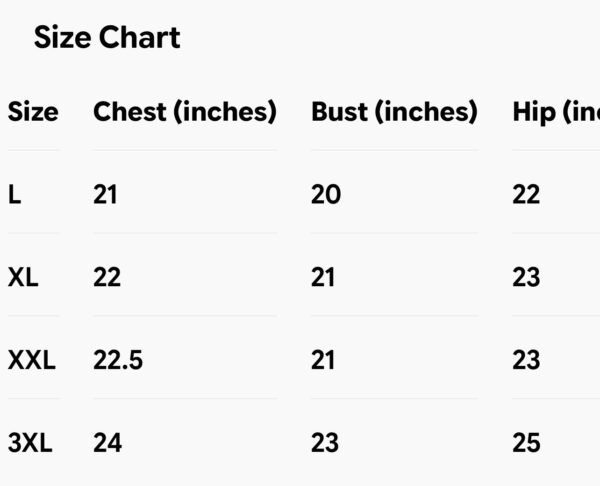The width and height of the screenshot is (600, 486).
Task: Select the XXL size row label
Action: click(x=32, y=360)
